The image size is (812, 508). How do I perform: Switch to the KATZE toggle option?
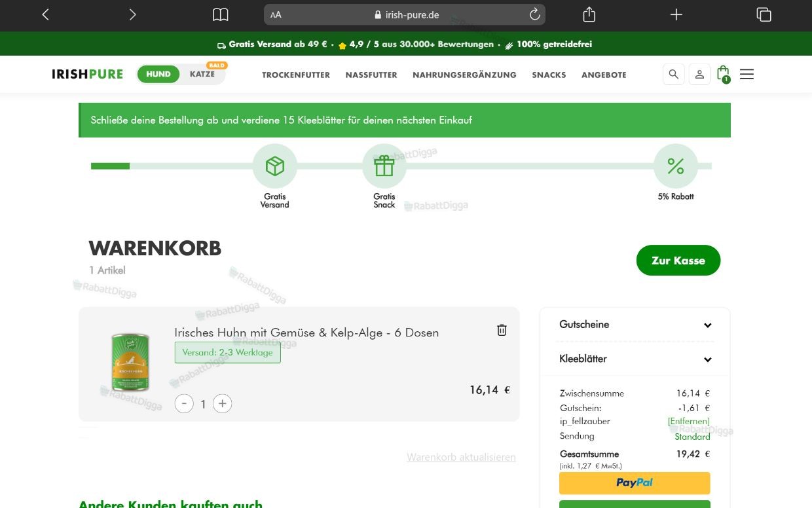(x=202, y=75)
